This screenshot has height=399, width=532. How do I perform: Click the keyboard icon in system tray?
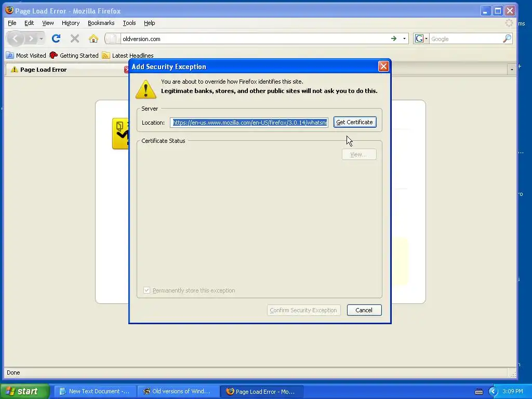click(478, 392)
